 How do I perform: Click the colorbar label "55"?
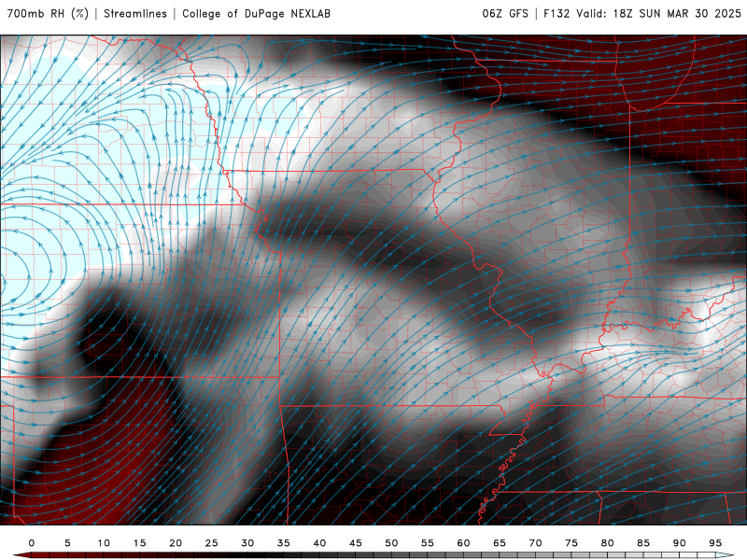click(x=428, y=543)
